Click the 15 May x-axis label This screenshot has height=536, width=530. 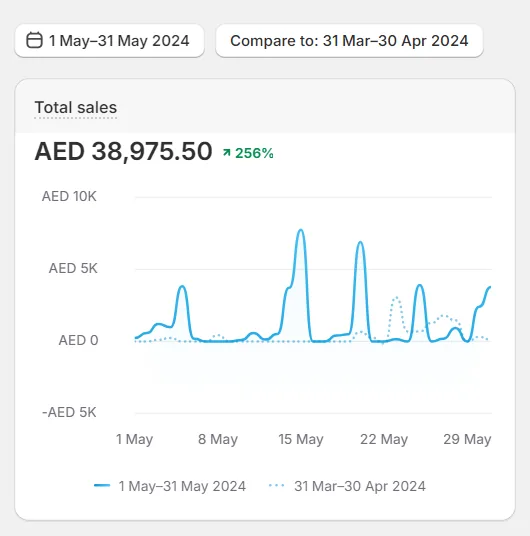coord(301,439)
